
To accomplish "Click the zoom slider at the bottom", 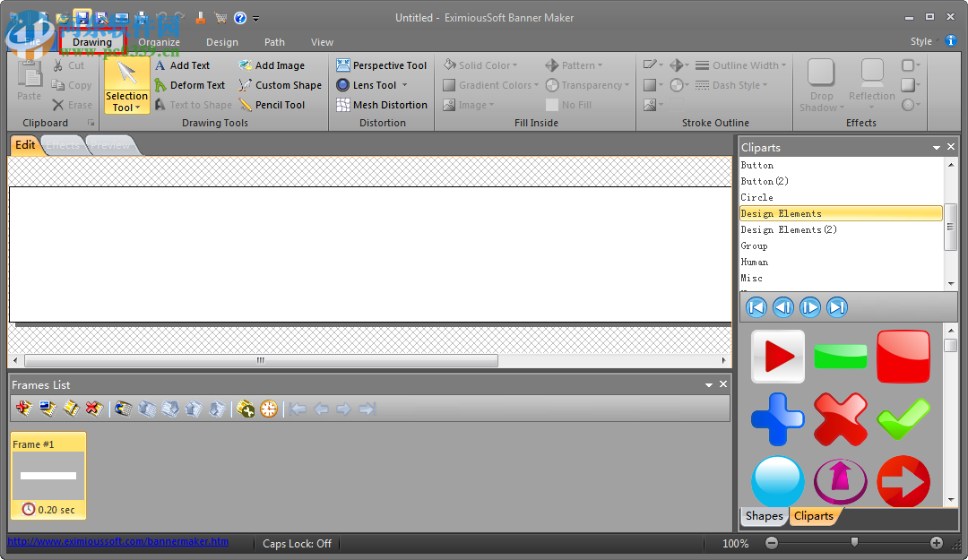I will [x=853, y=542].
